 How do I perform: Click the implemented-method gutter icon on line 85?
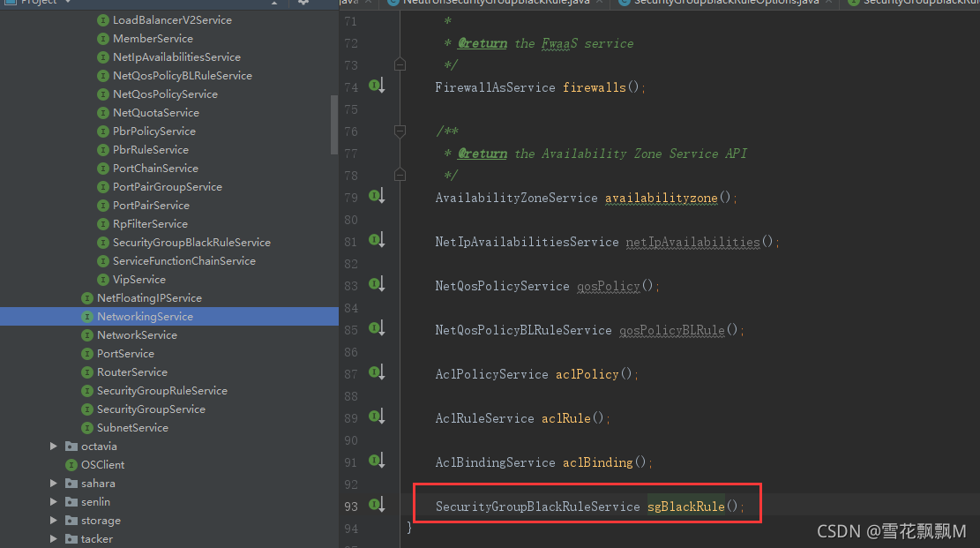377,328
